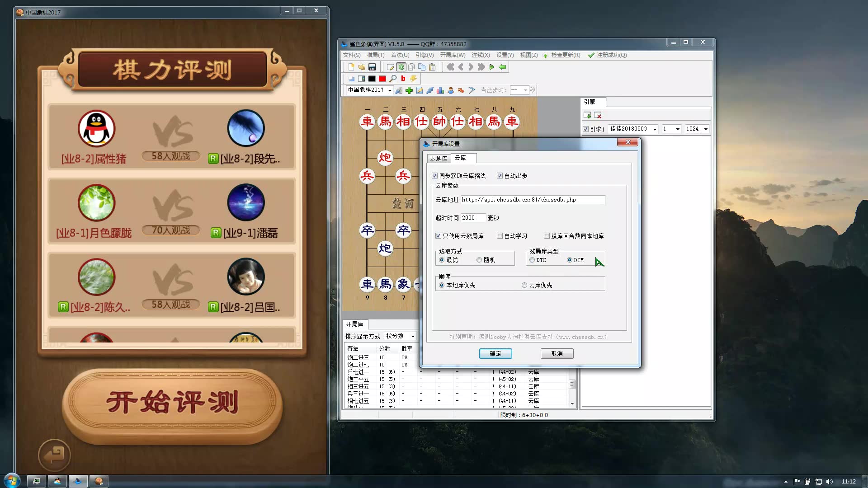The image size is (868, 488).
Task: Click 检查更新(R) in menu bar
Action: coord(562,55)
